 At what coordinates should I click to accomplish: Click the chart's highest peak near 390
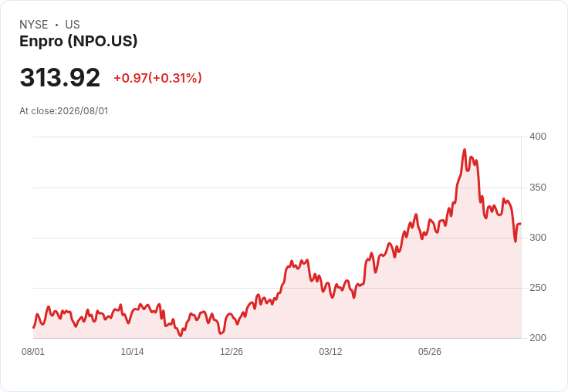pyautogui.click(x=465, y=149)
